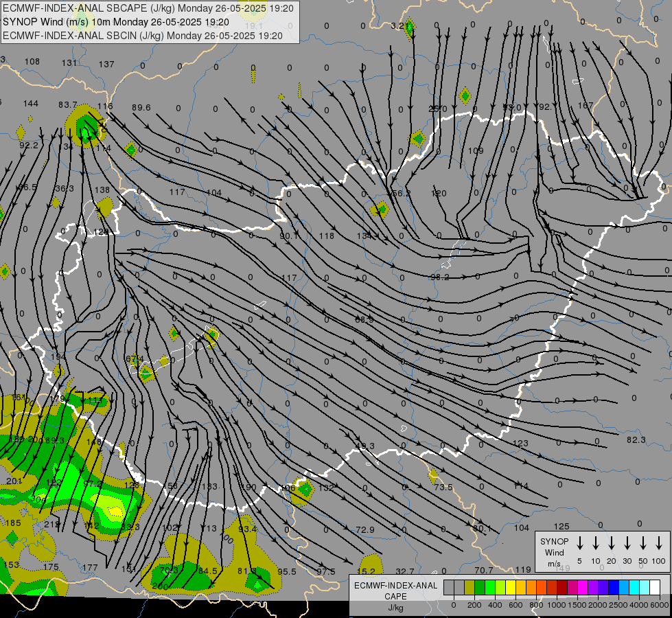Click the 92.2 CAPE value on map
Screen dimensions: 672x618
coord(29,145)
